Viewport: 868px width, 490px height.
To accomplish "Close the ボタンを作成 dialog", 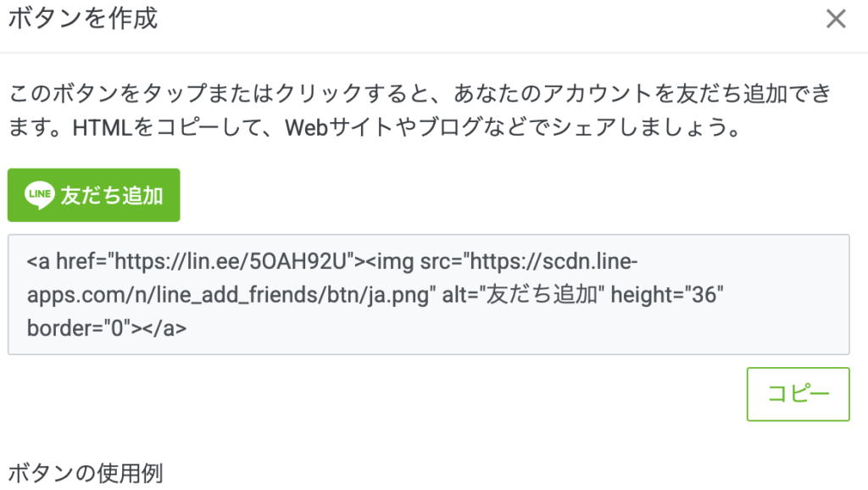I will [x=836, y=19].
